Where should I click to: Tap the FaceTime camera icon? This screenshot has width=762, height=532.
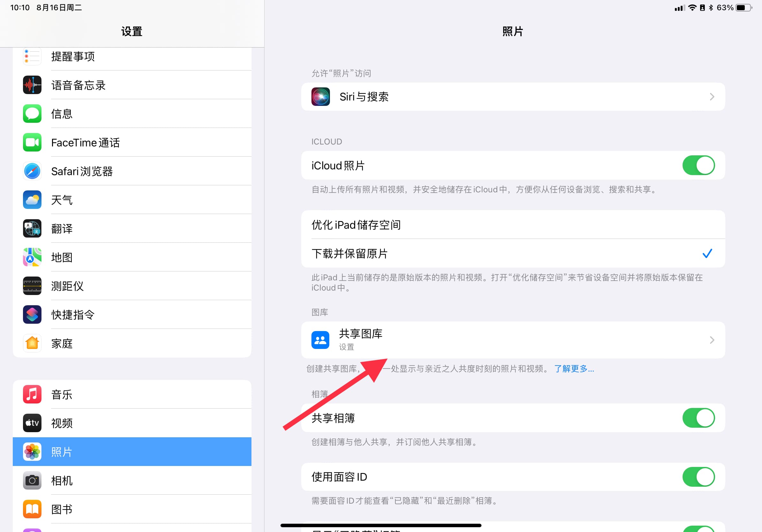[x=32, y=142]
